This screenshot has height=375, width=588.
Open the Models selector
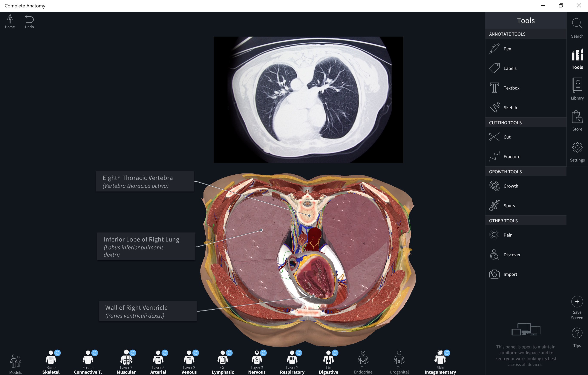tap(16, 364)
